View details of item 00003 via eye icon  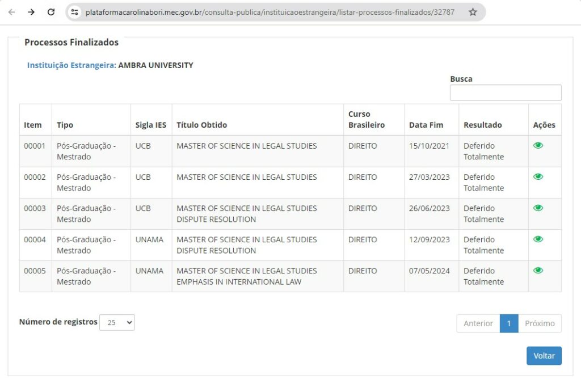tap(538, 208)
